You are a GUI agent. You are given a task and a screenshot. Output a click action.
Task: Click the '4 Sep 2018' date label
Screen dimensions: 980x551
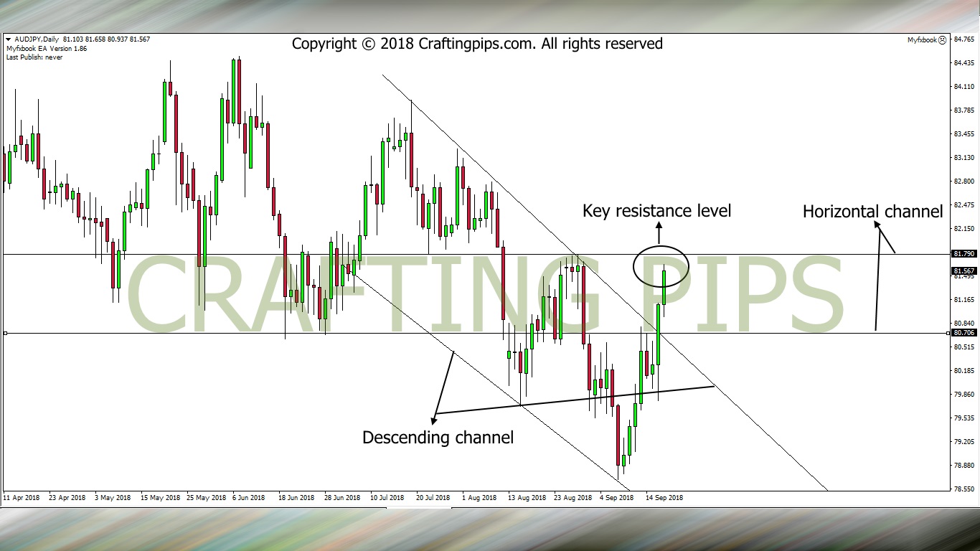point(618,497)
